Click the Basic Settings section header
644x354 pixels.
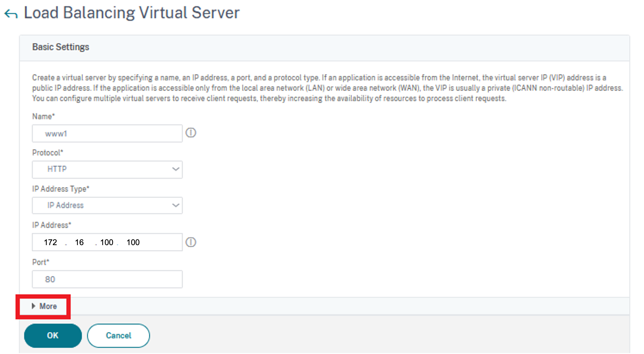(x=60, y=47)
